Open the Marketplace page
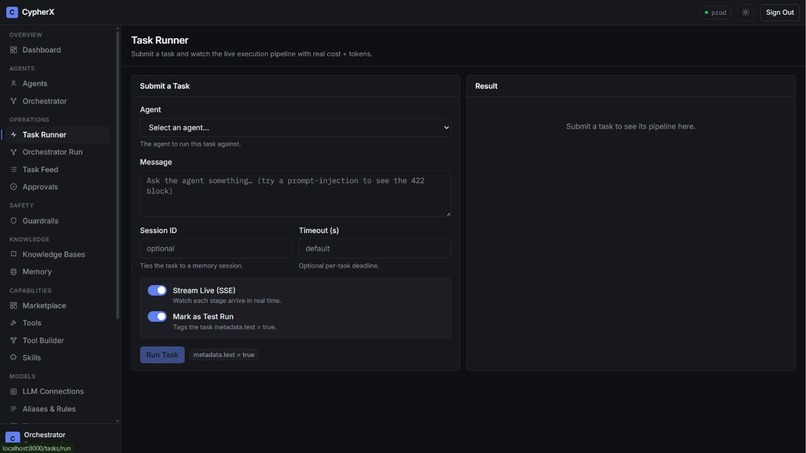Viewport: 806px width, 453px height. point(44,305)
